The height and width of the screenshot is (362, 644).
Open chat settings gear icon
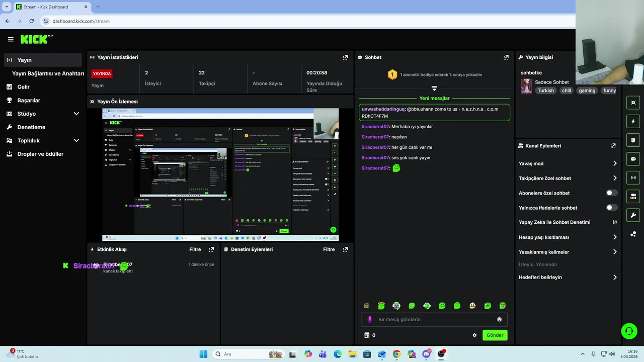coord(474,335)
